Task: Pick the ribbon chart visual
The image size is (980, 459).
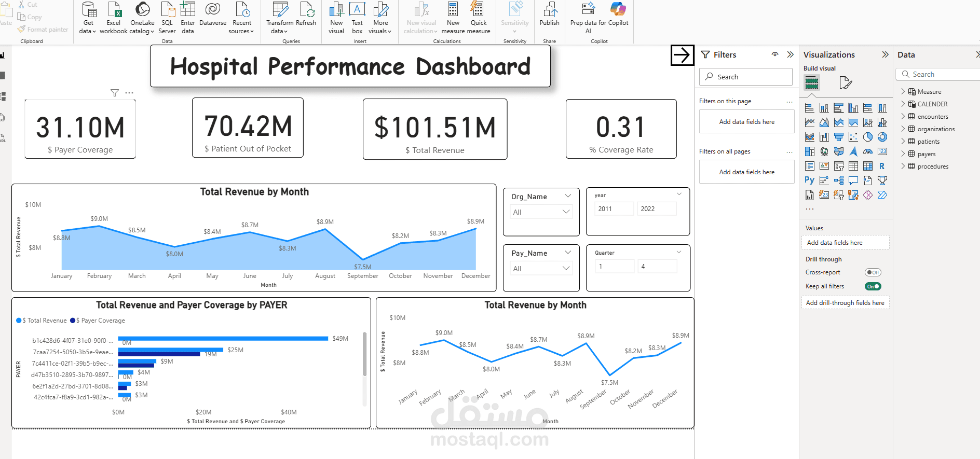Action: click(x=809, y=137)
